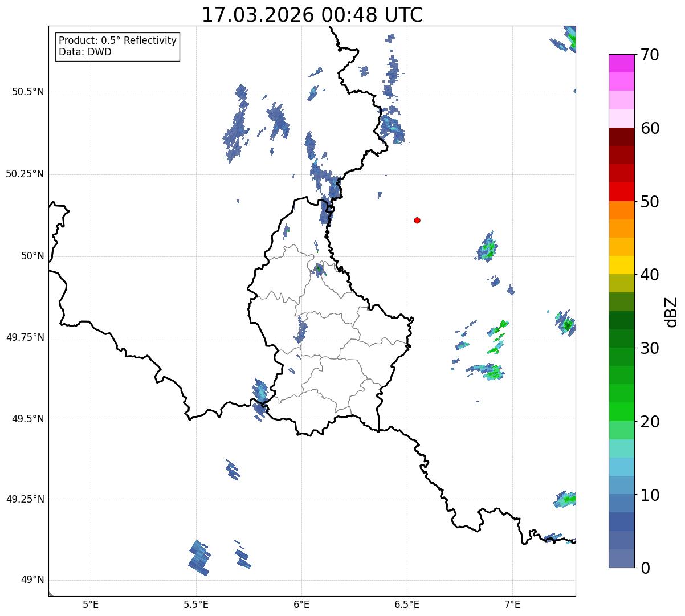Click the 49°N latitude label
685x616 pixels.
point(32,580)
